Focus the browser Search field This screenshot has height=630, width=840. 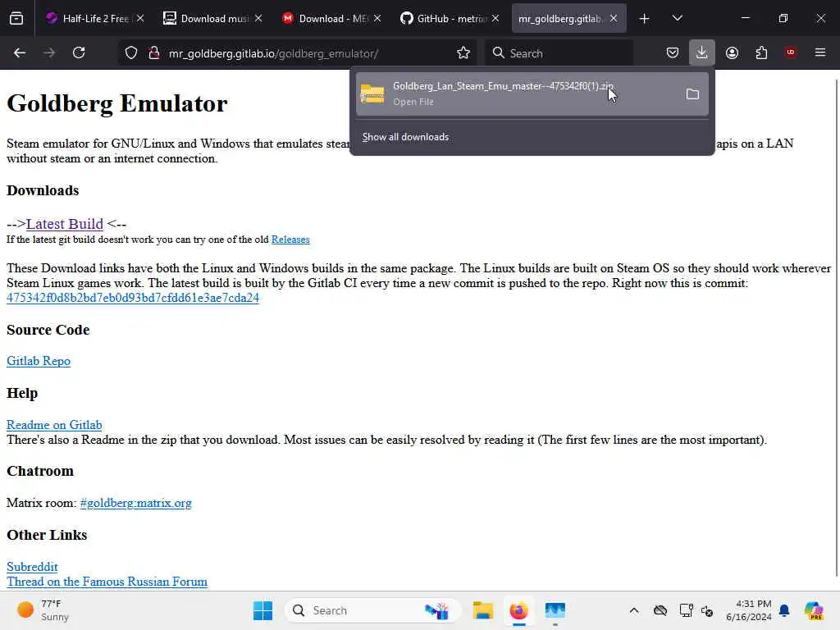pyautogui.click(x=559, y=53)
